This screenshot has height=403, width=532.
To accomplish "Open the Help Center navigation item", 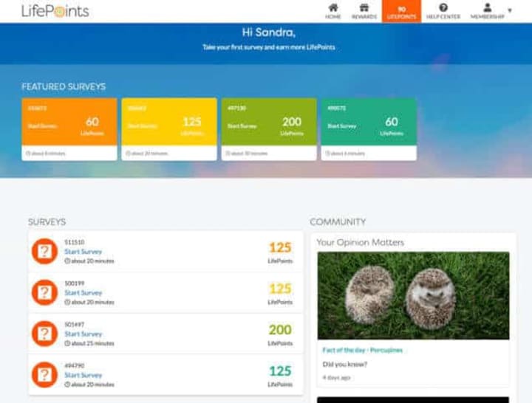I will 443,11.
